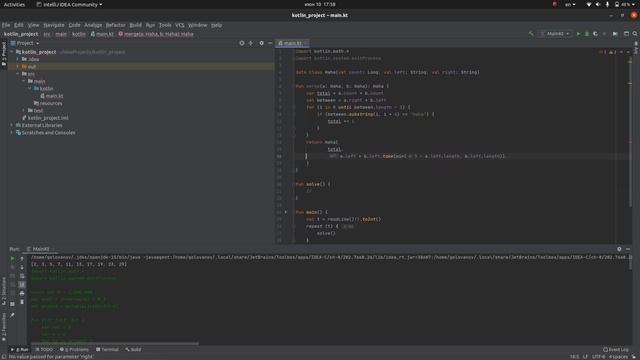Open the Build tool window
Viewport: 640px width, 360px height.
133,350
